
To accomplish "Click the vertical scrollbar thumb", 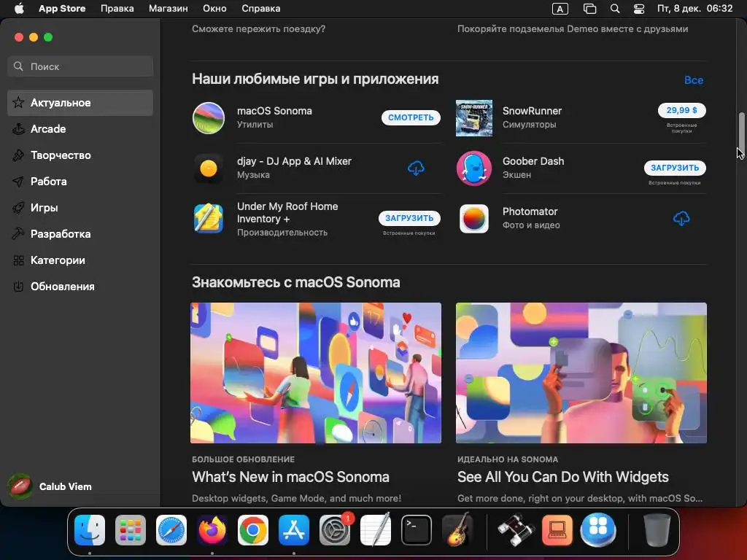I will coord(741,131).
